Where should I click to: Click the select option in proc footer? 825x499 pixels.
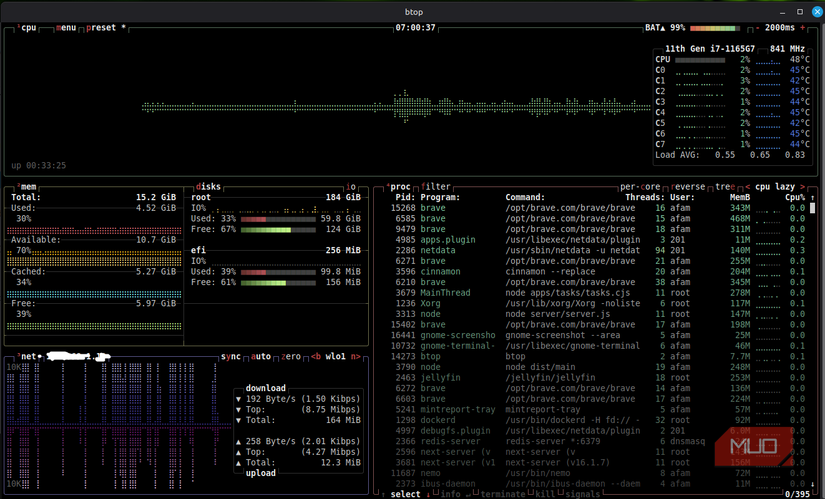tap(405, 494)
